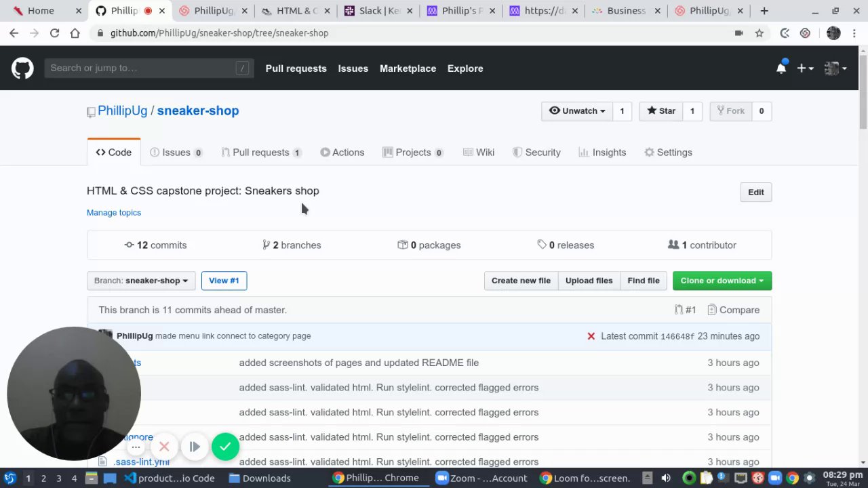The width and height of the screenshot is (868, 488).
Task: Pause the Loom recording
Action: coord(195,446)
